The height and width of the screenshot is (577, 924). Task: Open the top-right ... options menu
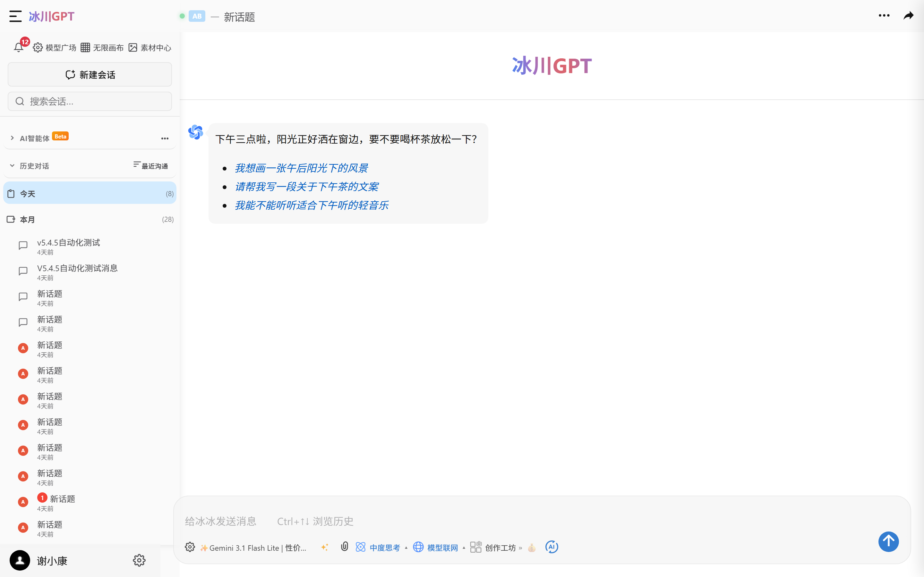[x=885, y=16]
